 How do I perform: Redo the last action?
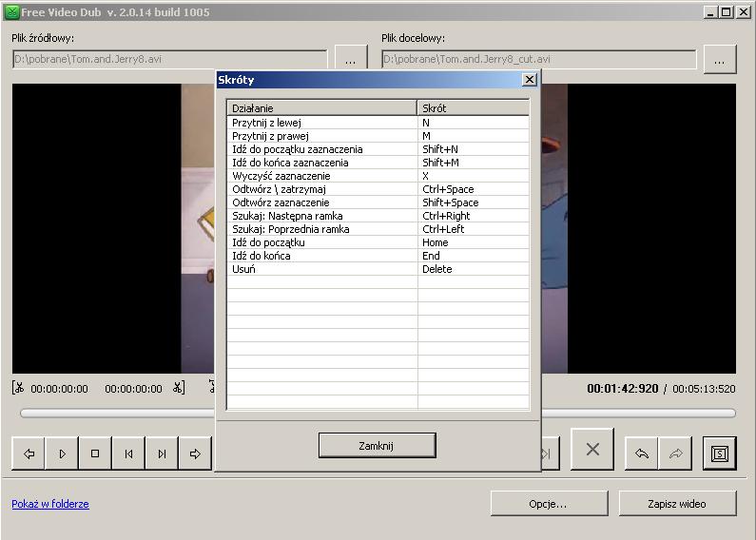click(x=675, y=453)
